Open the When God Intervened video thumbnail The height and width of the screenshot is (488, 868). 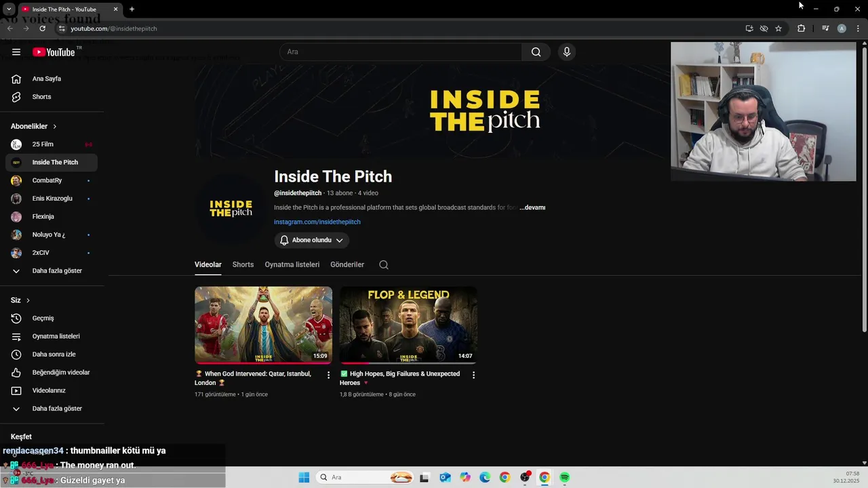(263, 325)
